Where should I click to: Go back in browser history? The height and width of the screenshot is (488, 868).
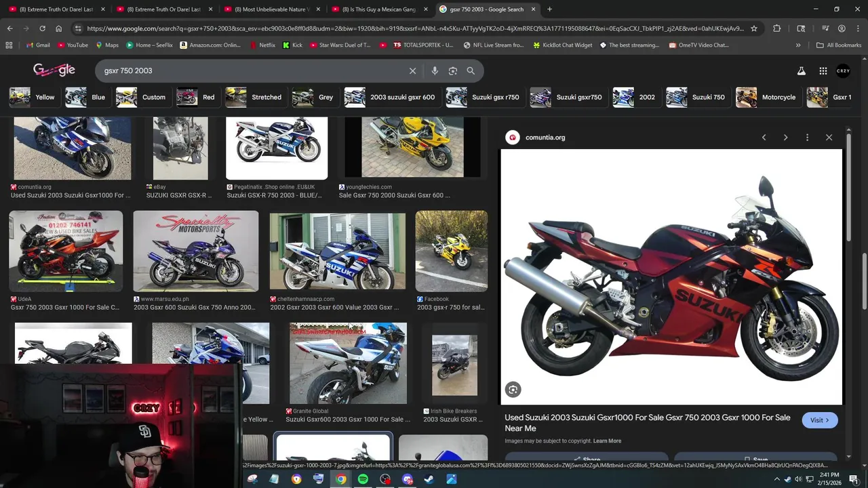pyautogui.click(x=9, y=28)
